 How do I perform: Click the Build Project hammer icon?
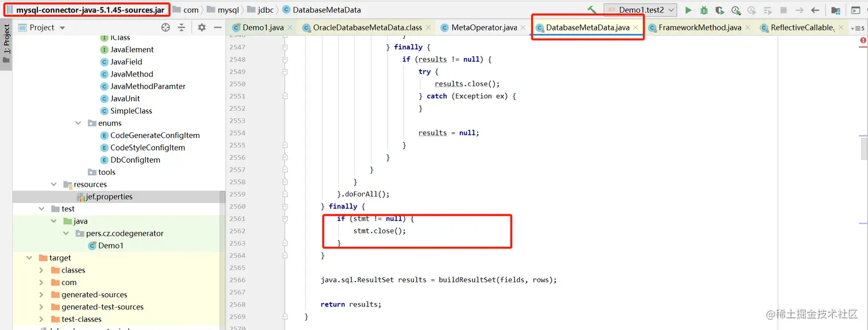[x=592, y=10]
